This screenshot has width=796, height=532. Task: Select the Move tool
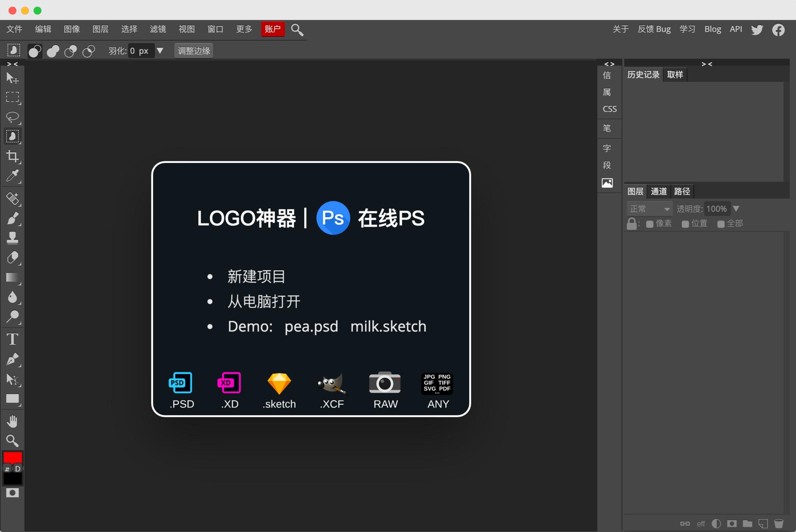pyautogui.click(x=12, y=77)
